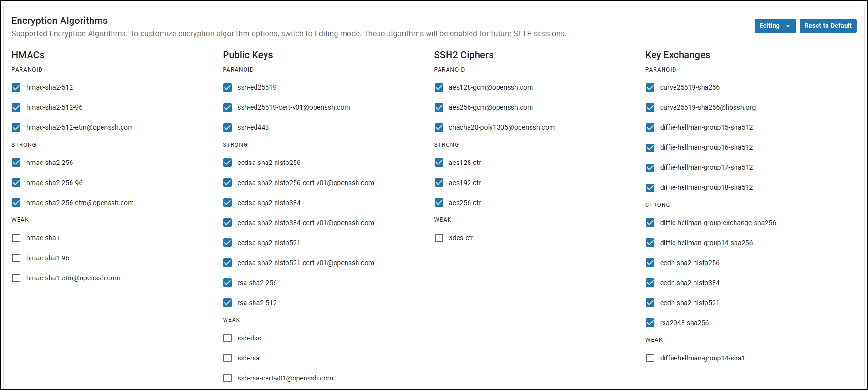Click the Key Exchanges column heading
The image size is (868, 390).
[x=678, y=55]
